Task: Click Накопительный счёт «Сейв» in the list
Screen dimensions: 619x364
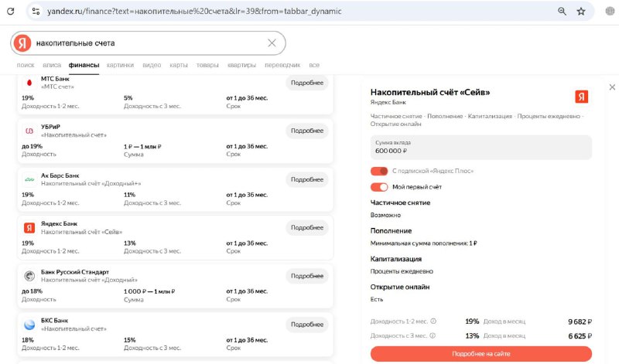Action: pos(82,232)
